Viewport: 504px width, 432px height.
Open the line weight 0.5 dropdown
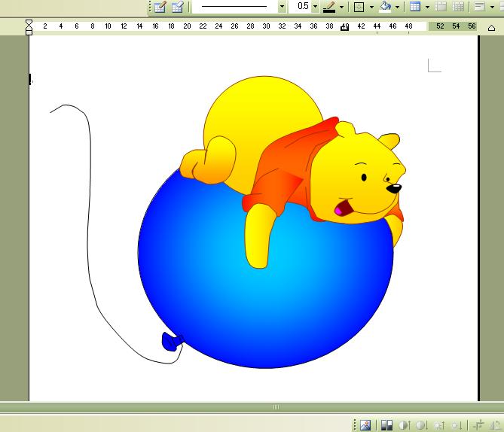(315, 7)
